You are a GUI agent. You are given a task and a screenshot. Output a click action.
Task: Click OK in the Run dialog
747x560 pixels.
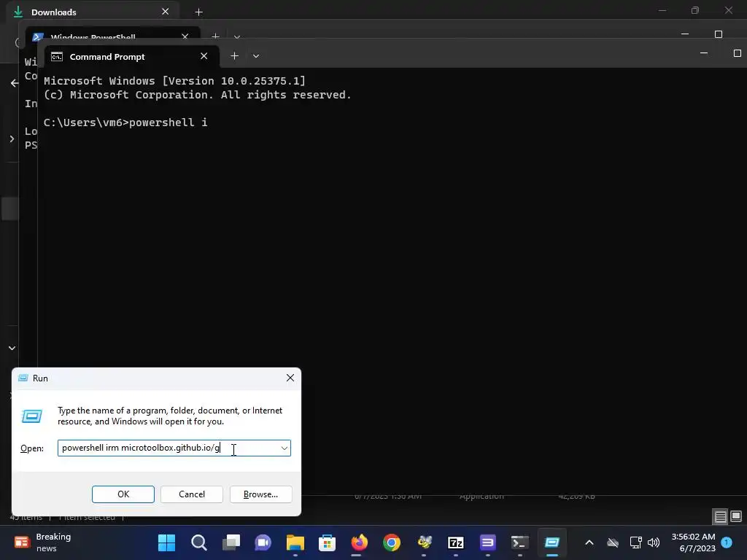[x=123, y=494]
